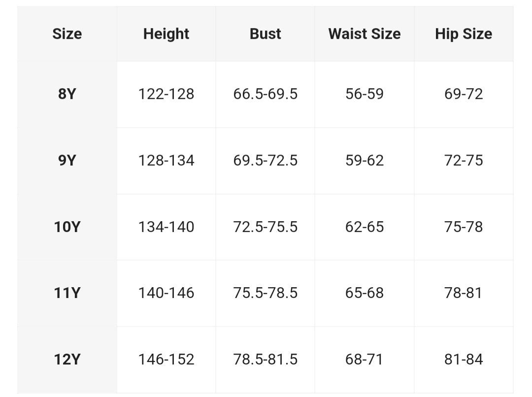Click the 81-84 hip size cell
Screen dimensions: 532x397
point(464,360)
